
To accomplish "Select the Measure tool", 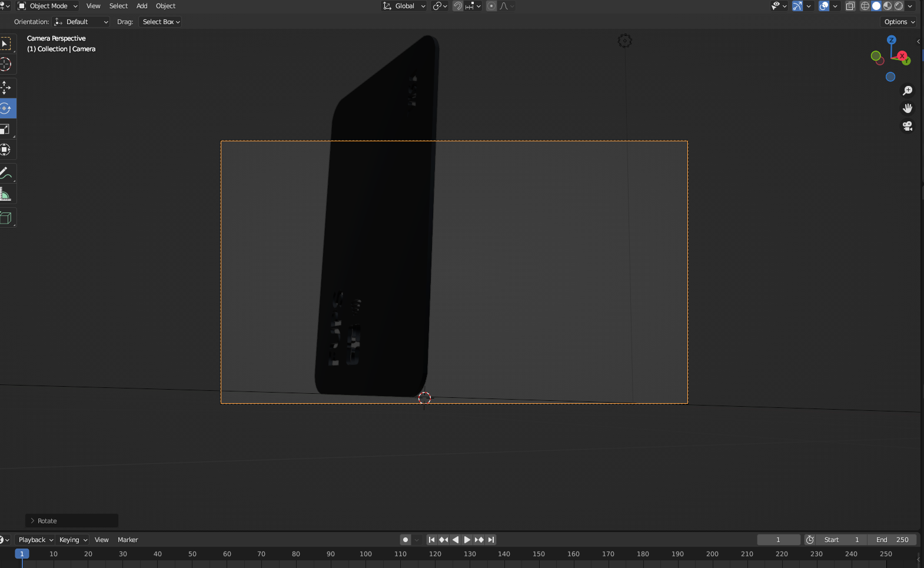I will [6, 194].
